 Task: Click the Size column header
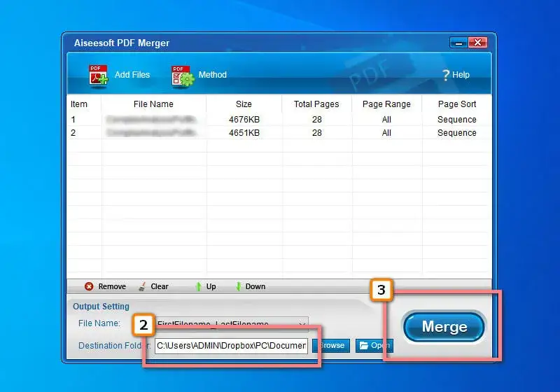click(244, 104)
